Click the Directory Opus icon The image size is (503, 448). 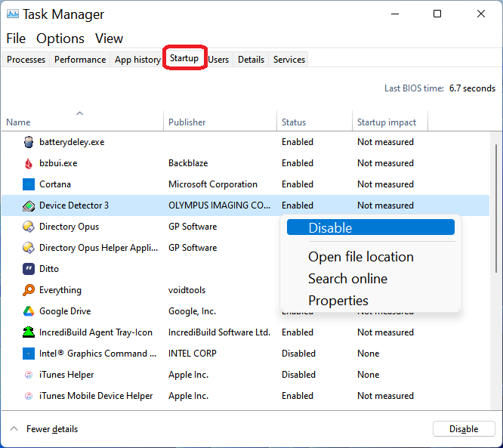coord(29,227)
